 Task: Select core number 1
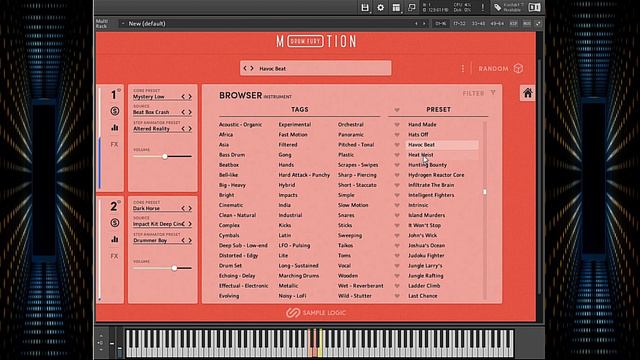pos(113,95)
